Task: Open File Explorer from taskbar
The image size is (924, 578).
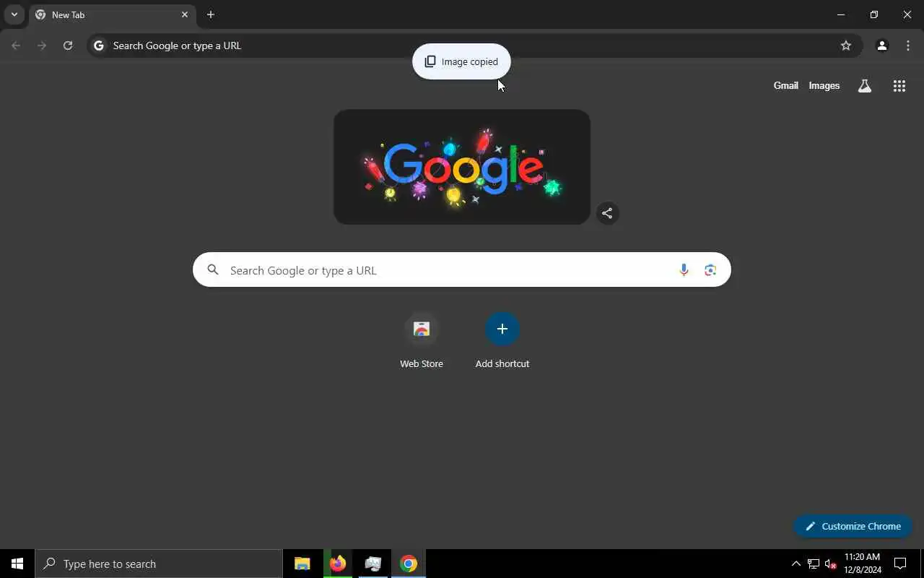Action: pos(302,564)
